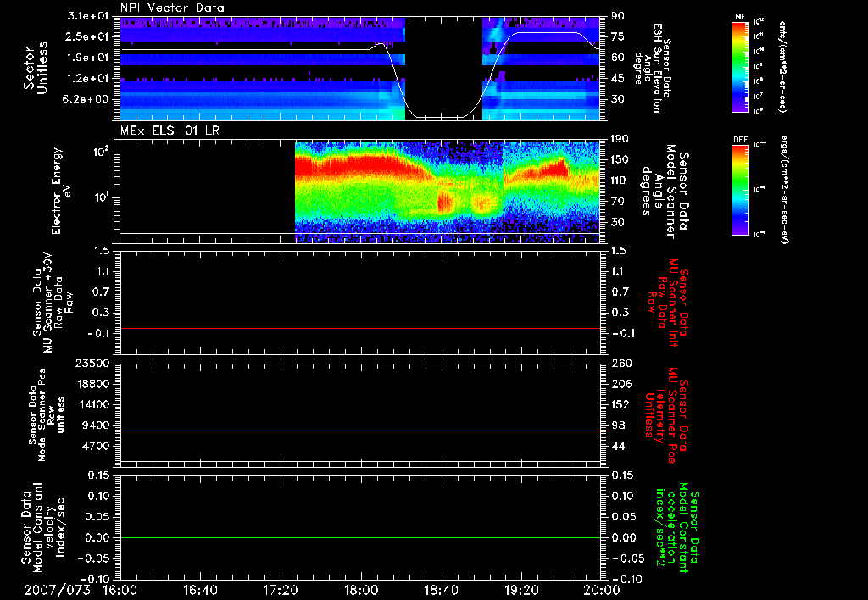Viewport: 868px width, 600px height.
Task: Select the "ESH Sun Elevation Angle" axis title
Action: (653, 68)
